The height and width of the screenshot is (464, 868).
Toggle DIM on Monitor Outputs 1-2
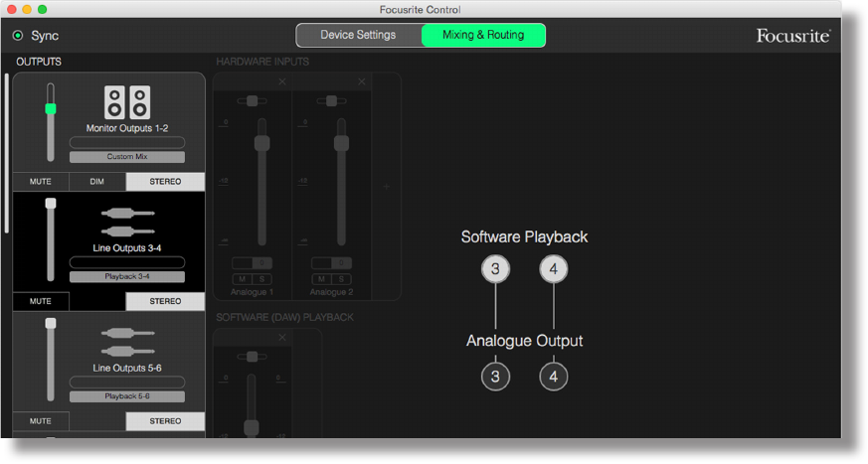tap(96, 182)
